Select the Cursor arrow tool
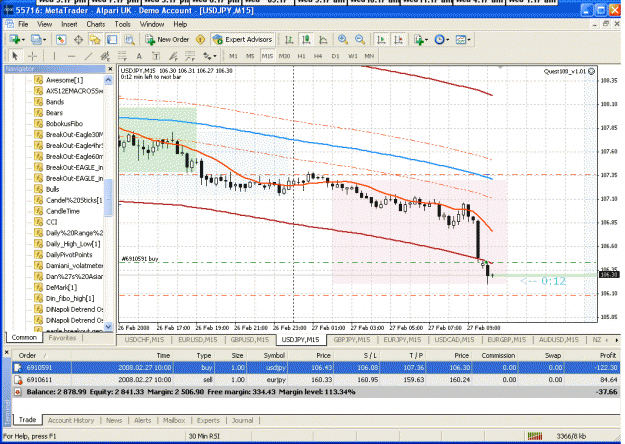625x444 pixels. 15,56
